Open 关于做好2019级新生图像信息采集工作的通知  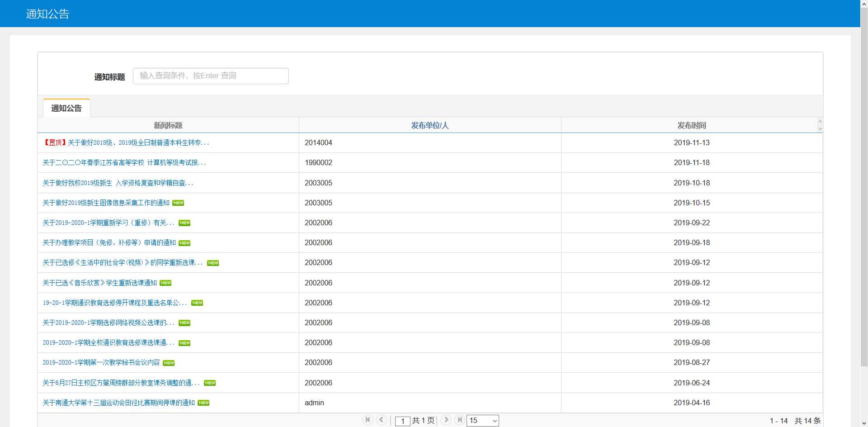(106, 203)
